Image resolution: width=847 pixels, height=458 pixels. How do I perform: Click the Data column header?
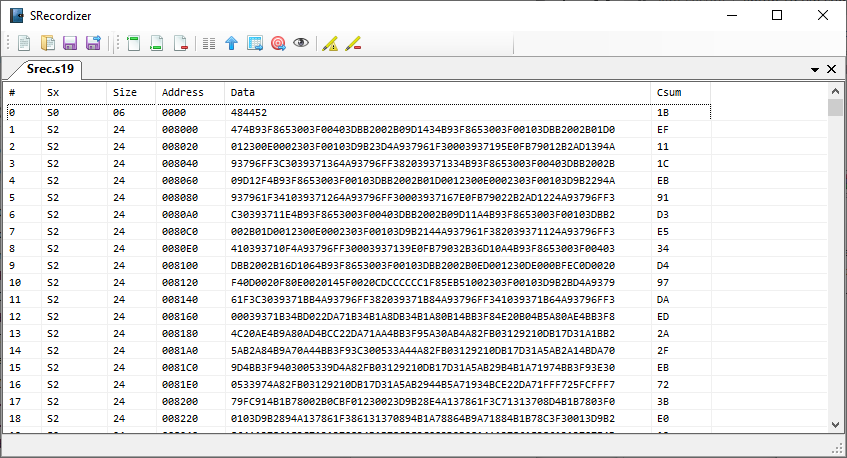coord(437,92)
